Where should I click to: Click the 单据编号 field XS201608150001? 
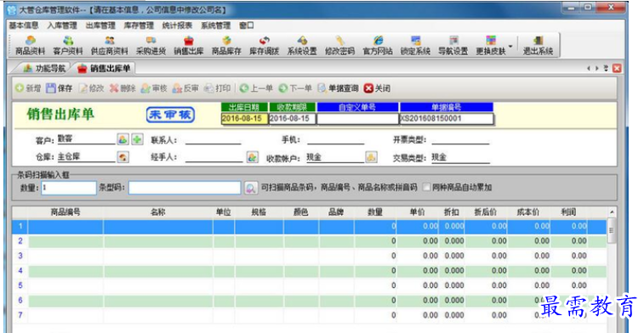coord(447,119)
